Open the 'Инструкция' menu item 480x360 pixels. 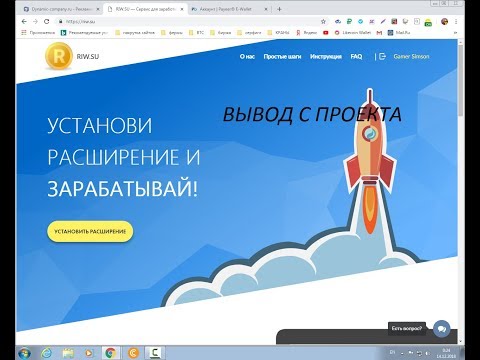pyautogui.click(x=326, y=57)
